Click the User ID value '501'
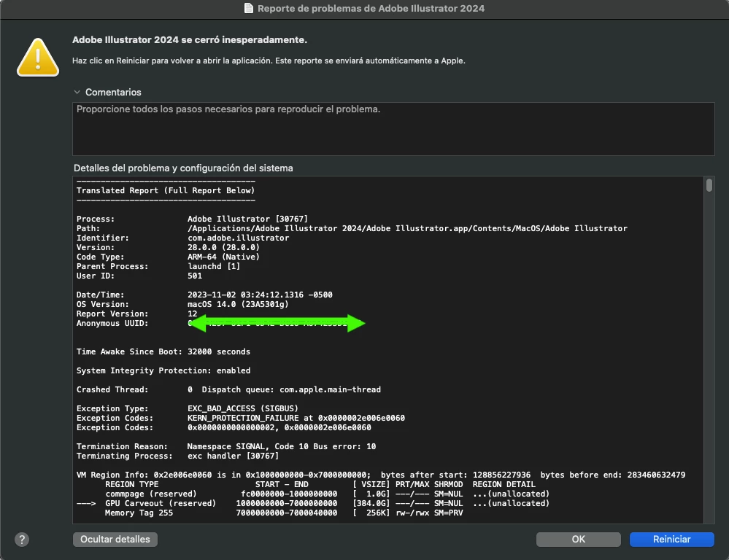729x560 pixels. click(x=195, y=276)
